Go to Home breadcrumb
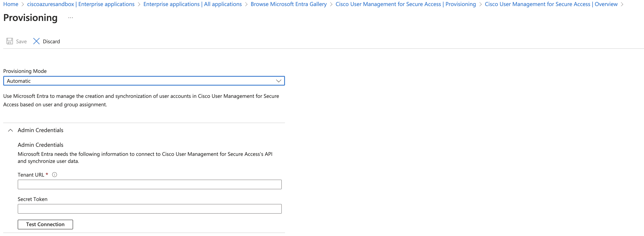 [x=11, y=4]
